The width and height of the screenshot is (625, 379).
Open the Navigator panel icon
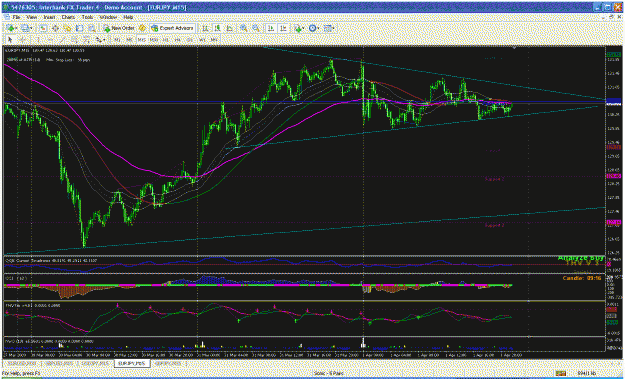click(x=67, y=28)
